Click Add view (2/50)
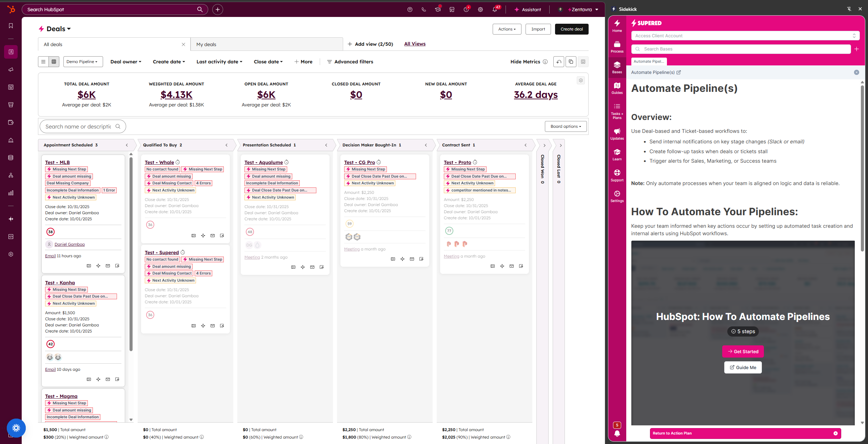 point(370,44)
